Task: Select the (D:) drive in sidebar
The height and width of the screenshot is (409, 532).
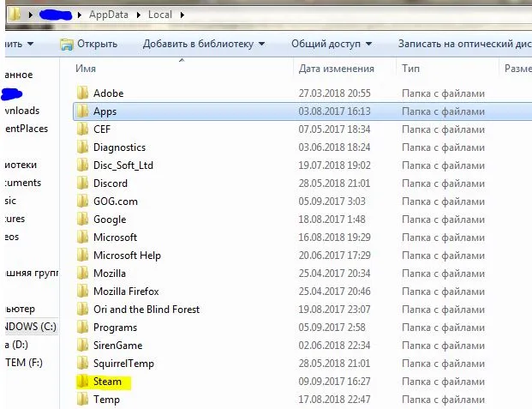Action: (x=16, y=345)
